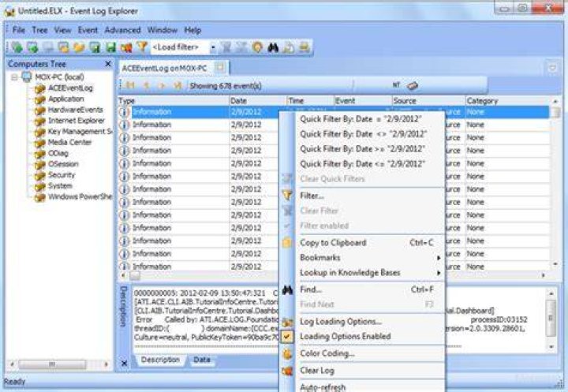This screenshot has width=568, height=392.
Task: Select System log in the tree
Action: (60, 186)
